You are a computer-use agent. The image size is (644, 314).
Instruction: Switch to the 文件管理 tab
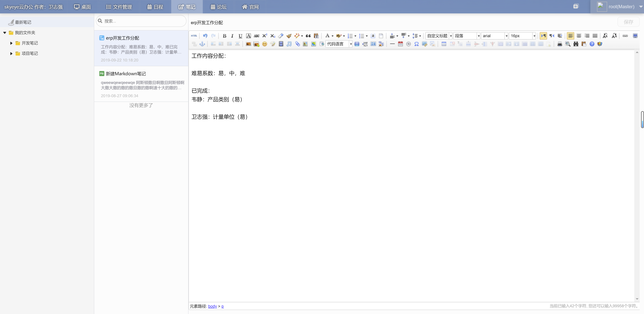(119, 7)
